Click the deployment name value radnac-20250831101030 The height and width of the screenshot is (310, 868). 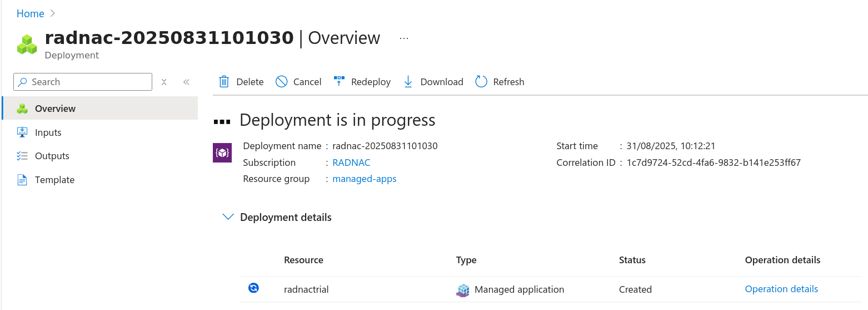(385, 146)
